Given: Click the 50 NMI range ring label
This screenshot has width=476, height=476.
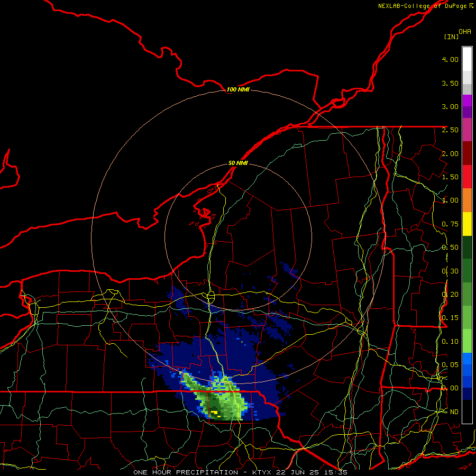Looking at the screenshot, I should (x=238, y=163).
